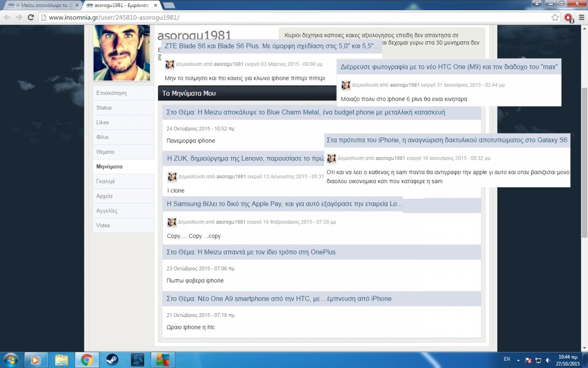Screen dimensions: 588x368
Task: Open media player taskbar icon
Action: 35,360
